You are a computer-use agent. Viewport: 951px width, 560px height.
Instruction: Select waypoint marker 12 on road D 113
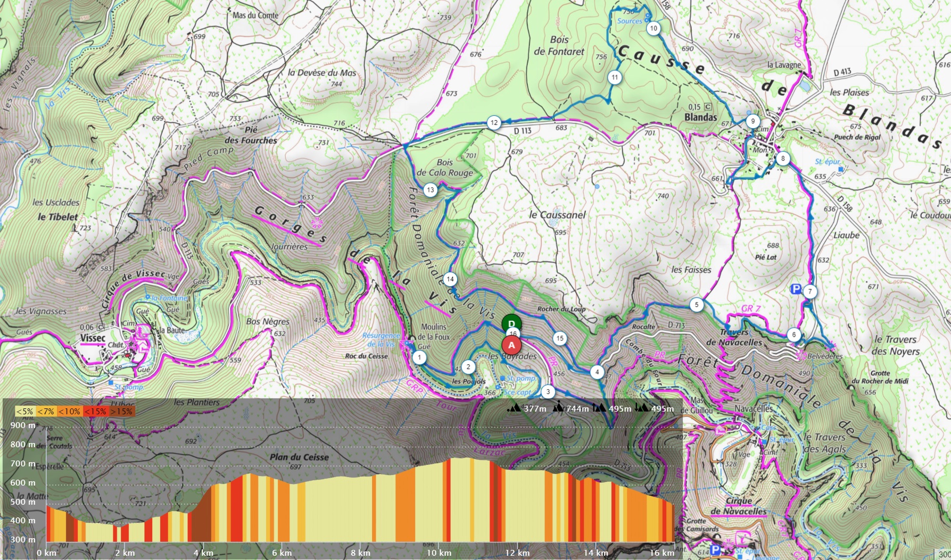click(494, 123)
